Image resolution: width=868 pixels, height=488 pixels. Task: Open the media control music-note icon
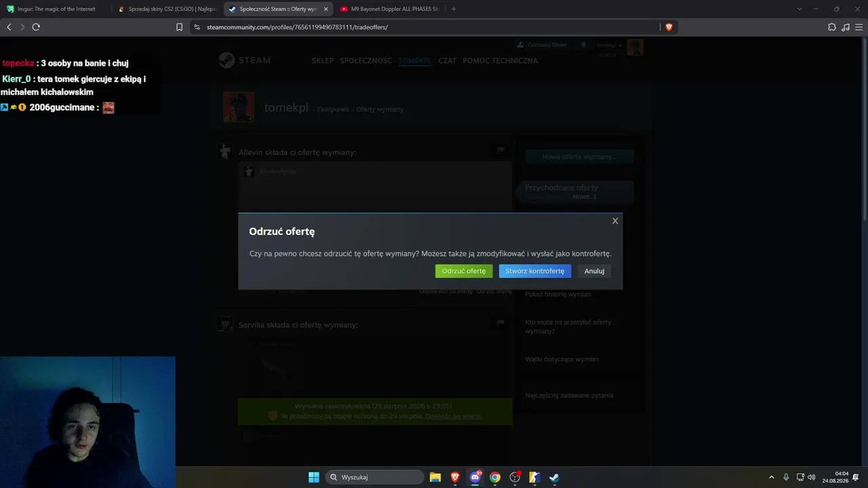tap(845, 27)
